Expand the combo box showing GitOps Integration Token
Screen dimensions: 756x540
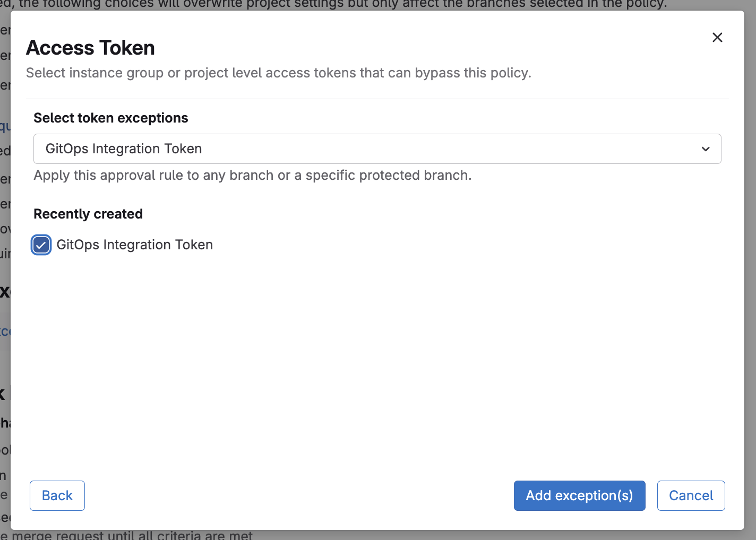[377, 149]
